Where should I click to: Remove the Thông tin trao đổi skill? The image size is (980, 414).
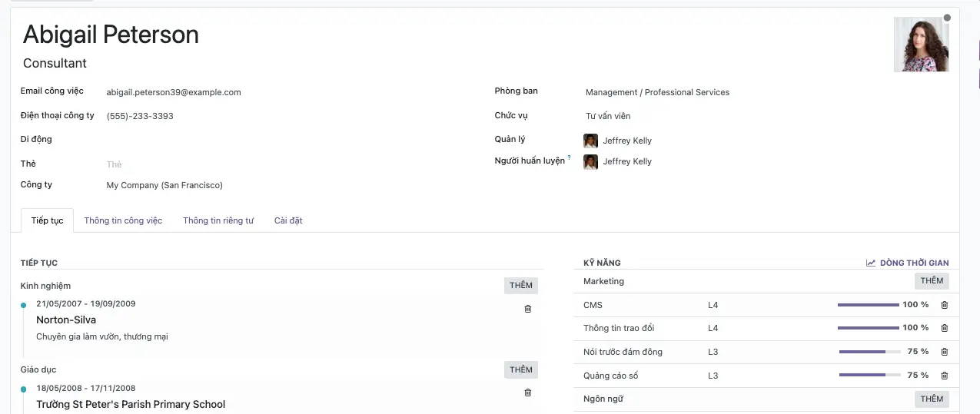pos(945,328)
